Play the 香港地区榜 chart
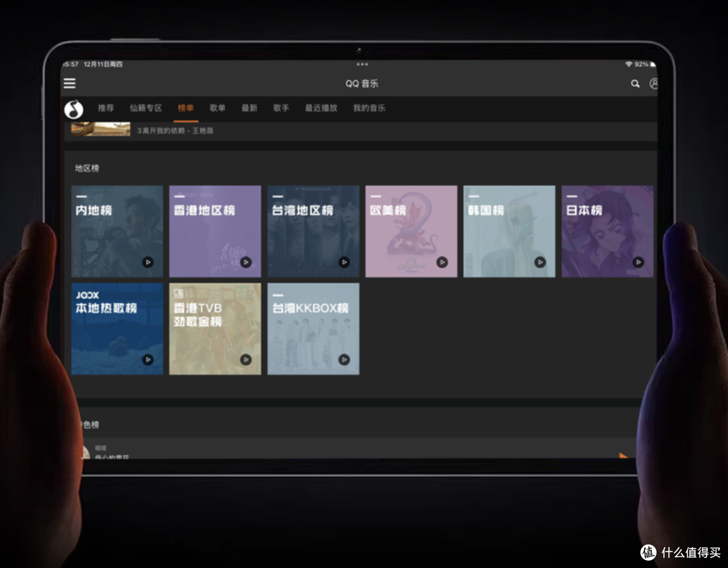728x568 pixels. [x=246, y=262]
